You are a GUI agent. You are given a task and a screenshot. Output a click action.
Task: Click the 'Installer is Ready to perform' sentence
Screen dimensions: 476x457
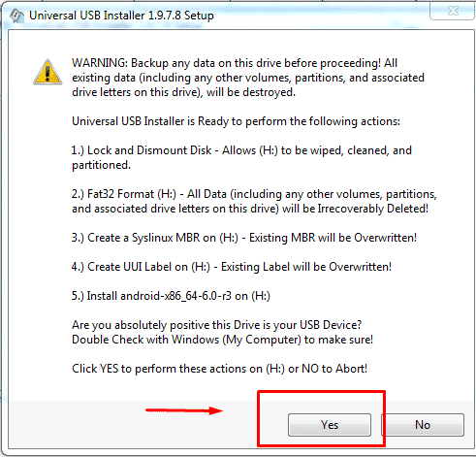click(x=236, y=121)
